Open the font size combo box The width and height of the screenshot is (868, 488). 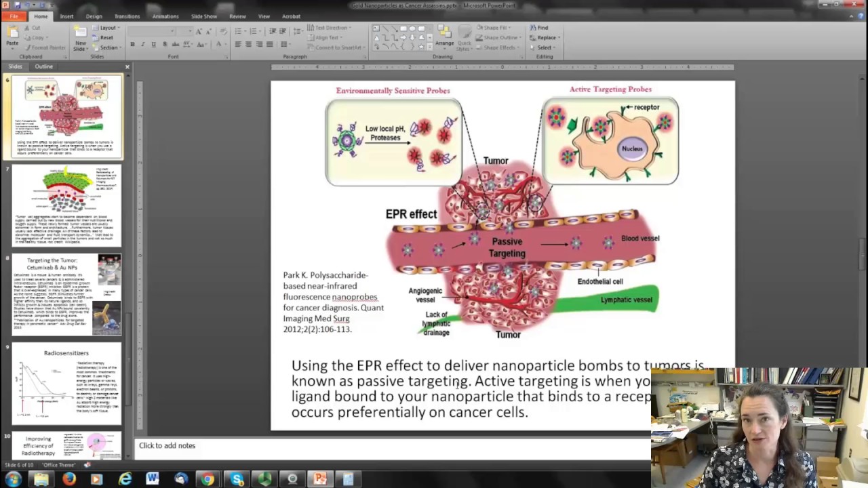[x=184, y=31]
